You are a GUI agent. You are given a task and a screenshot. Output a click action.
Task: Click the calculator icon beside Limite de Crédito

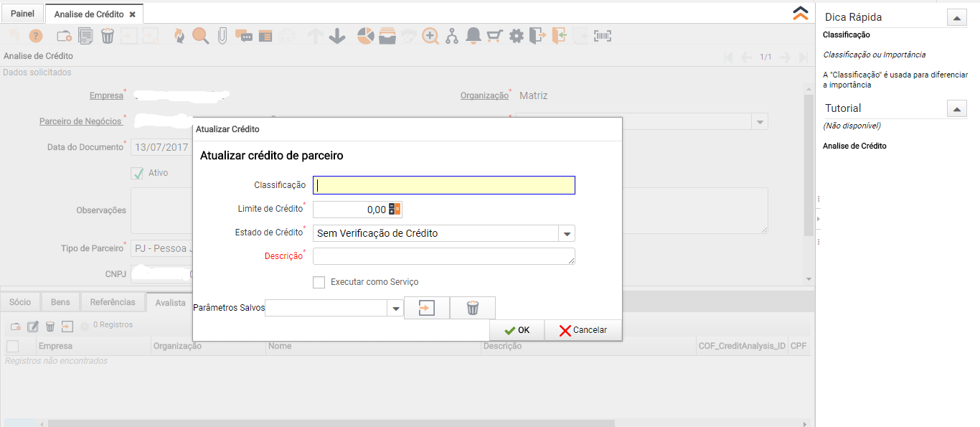(395, 210)
